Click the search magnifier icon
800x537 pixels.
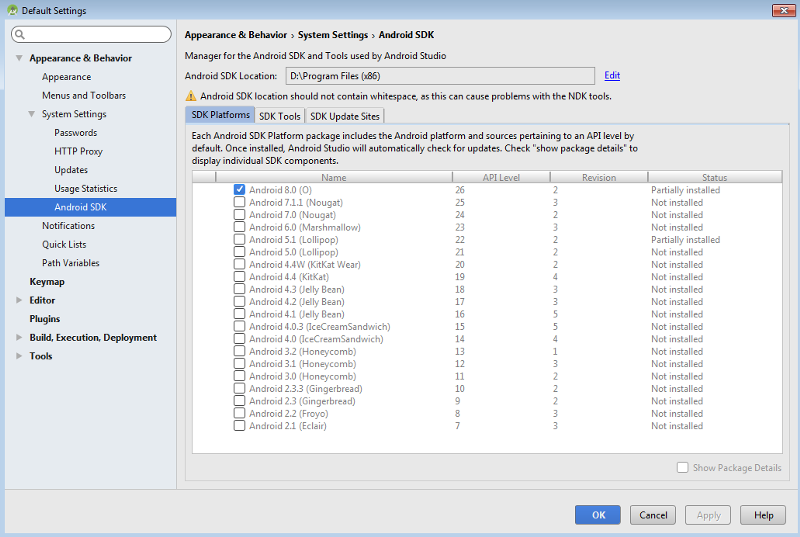click(x=20, y=34)
